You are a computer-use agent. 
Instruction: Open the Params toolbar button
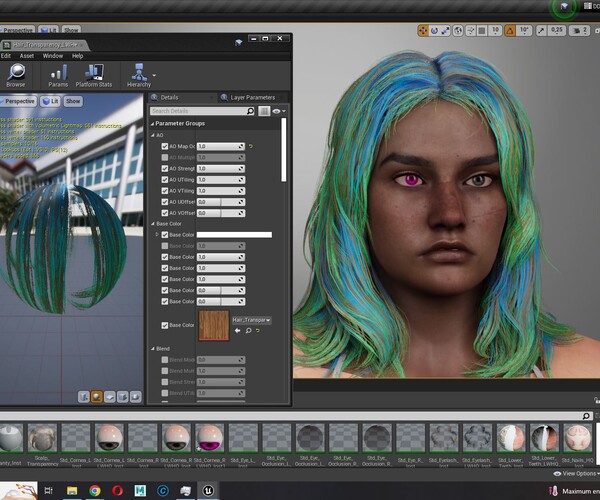(58, 75)
